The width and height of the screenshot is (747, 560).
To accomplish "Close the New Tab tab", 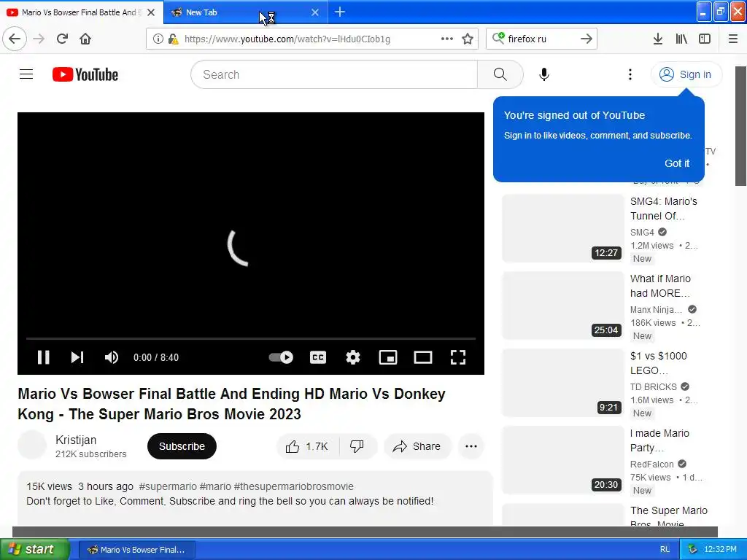I will pyautogui.click(x=315, y=12).
